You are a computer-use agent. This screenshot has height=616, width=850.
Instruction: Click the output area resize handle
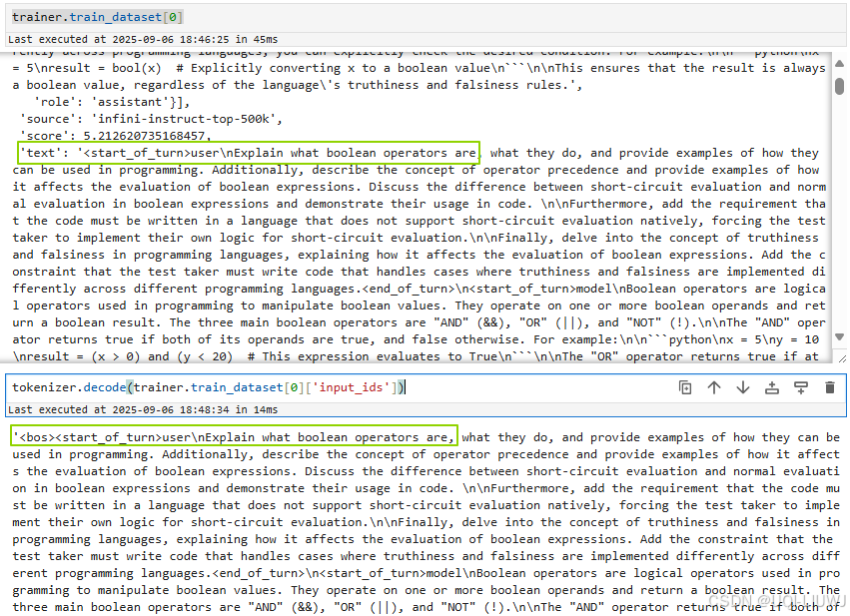point(842,358)
